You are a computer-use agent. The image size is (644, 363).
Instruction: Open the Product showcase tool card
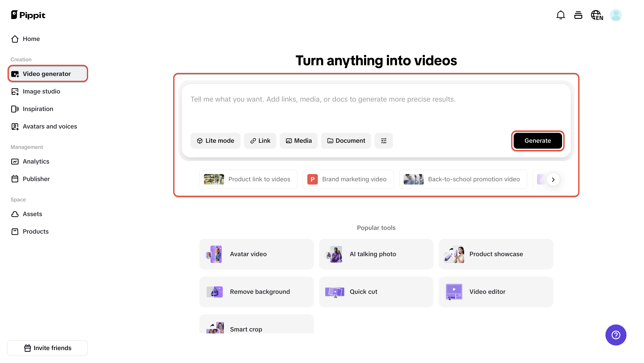(496, 254)
